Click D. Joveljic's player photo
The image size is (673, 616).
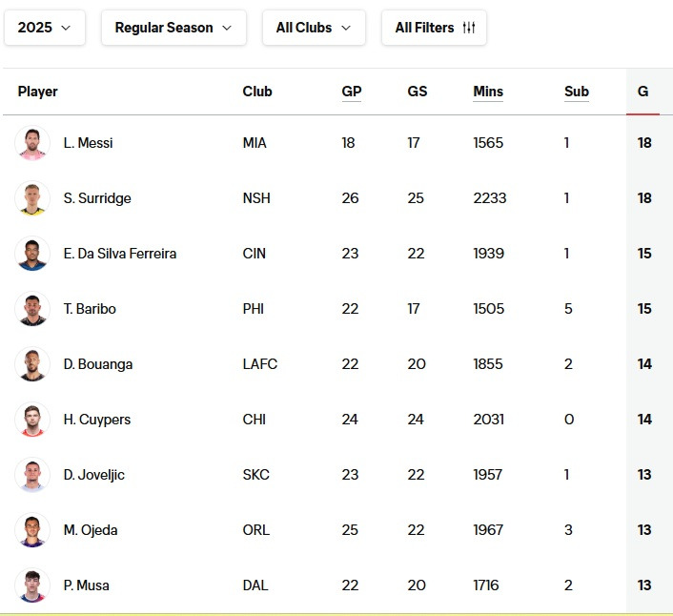coord(32,475)
